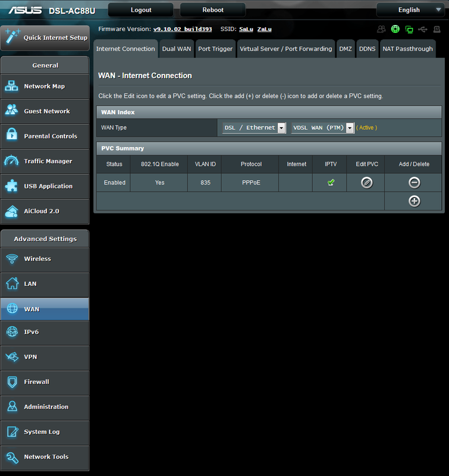
Task: Switch to the DDNS tab
Action: (368, 49)
